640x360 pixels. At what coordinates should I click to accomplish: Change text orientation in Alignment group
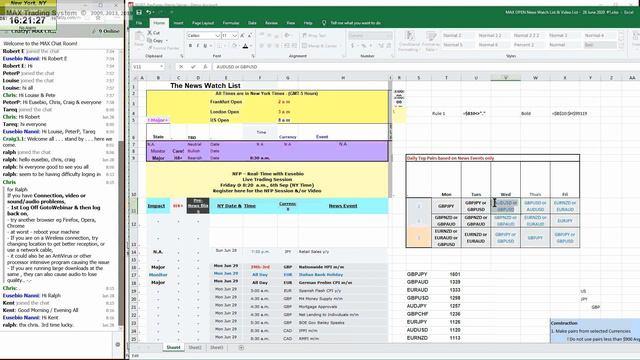(x=287, y=36)
